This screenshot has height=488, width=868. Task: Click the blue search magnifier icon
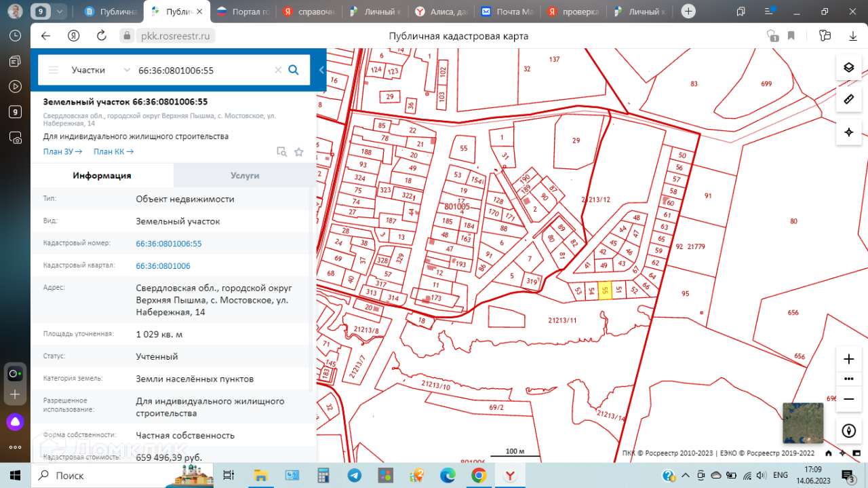point(294,70)
